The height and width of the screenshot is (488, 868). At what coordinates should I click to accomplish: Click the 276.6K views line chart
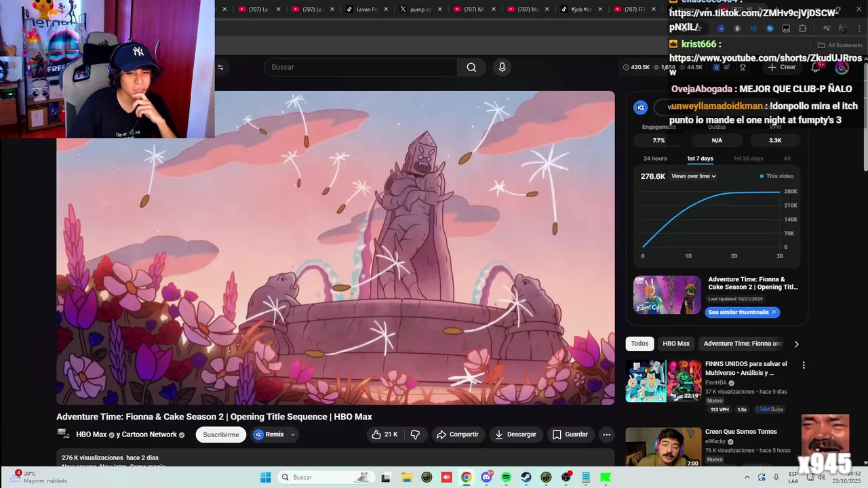click(711, 220)
